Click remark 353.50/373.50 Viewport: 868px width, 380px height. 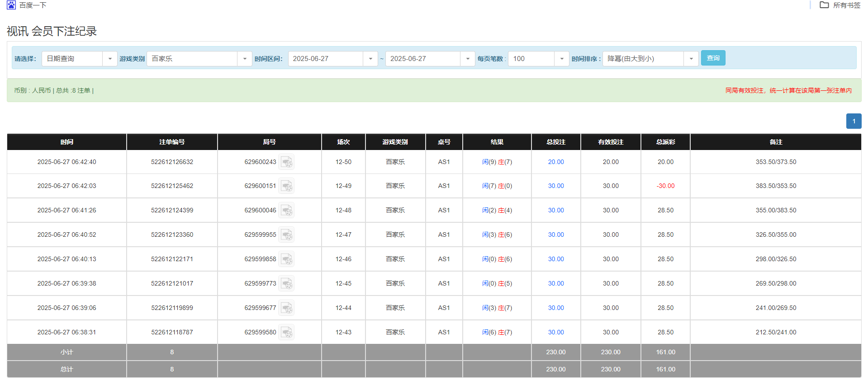(x=776, y=162)
